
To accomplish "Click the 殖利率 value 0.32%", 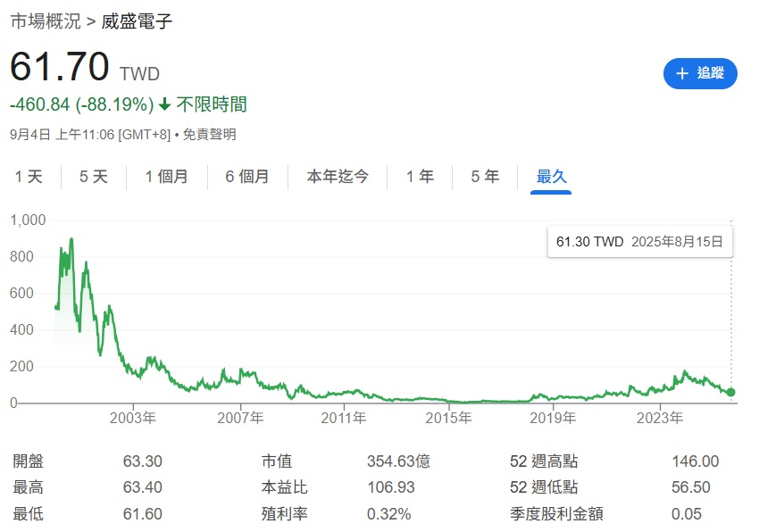I will (x=388, y=513).
